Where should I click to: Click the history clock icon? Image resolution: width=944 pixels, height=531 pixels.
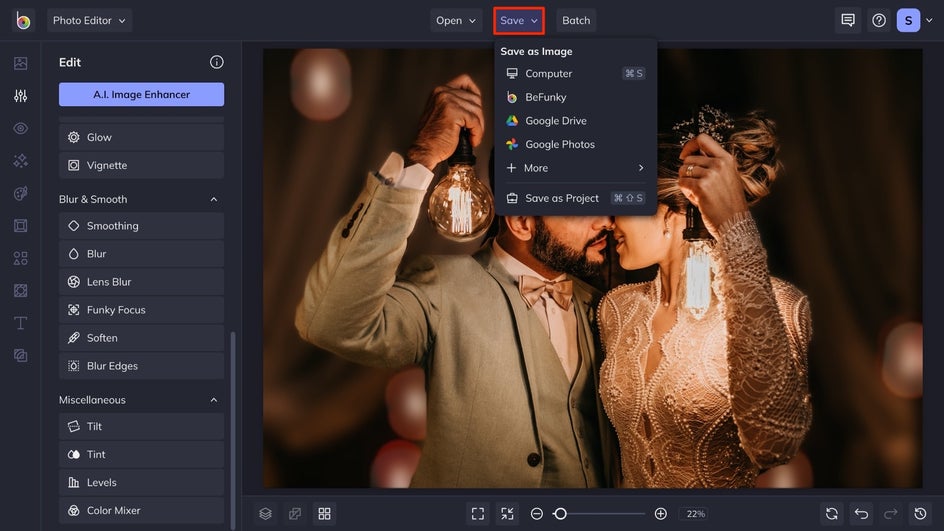click(921, 513)
